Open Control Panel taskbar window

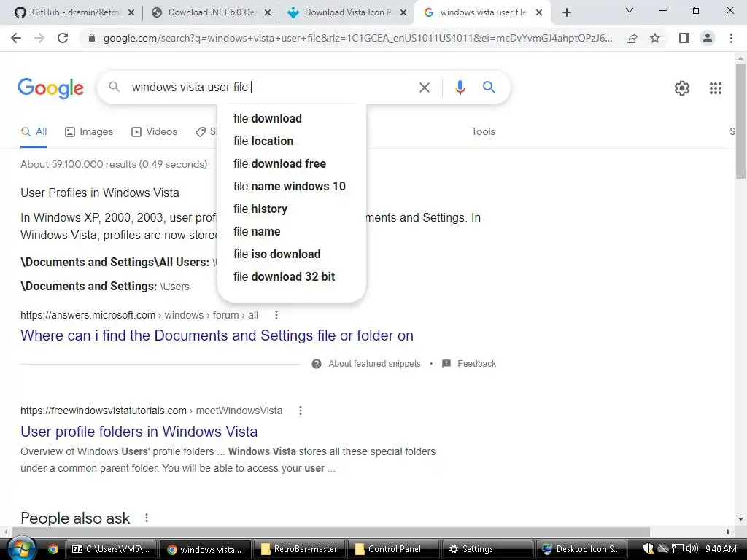click(x=393, y=549)
